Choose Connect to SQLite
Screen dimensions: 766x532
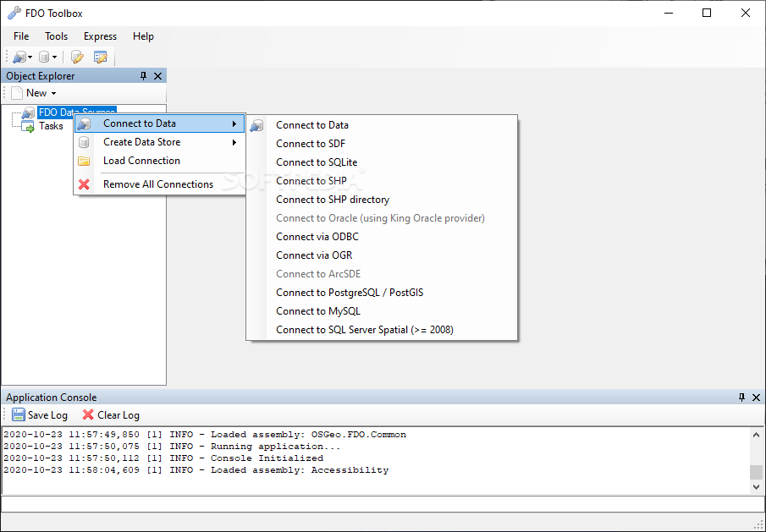click(x=382, y=162)
